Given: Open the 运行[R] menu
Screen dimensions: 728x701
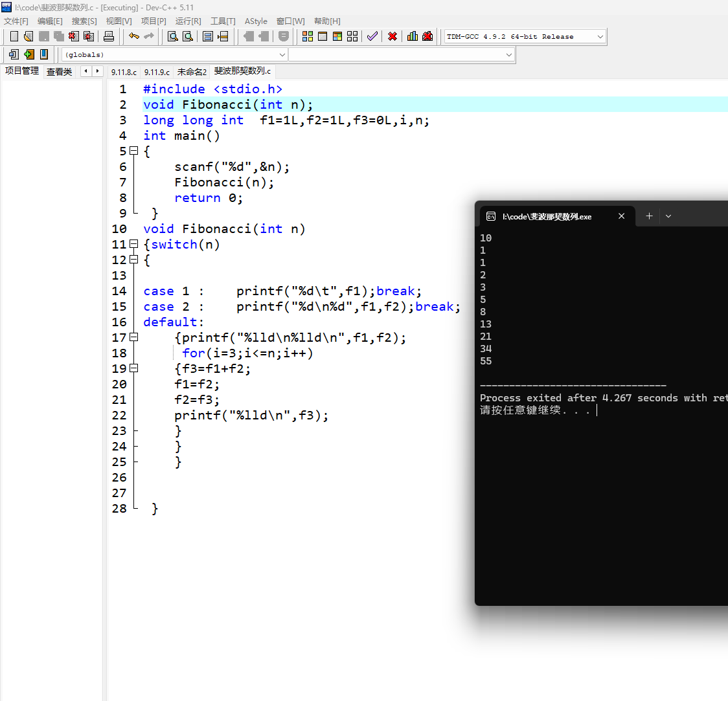Looking at the screenshot, I should coord(188,21).
